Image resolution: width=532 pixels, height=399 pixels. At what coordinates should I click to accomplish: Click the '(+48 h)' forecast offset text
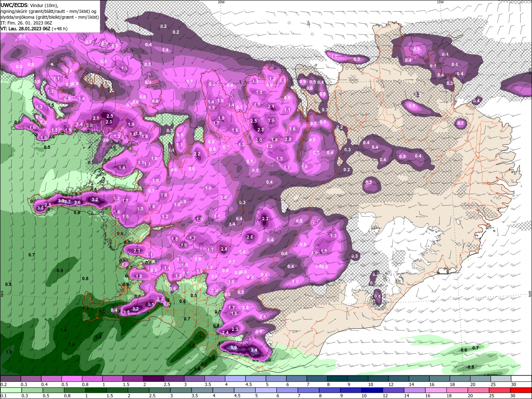tap(59, 29)
